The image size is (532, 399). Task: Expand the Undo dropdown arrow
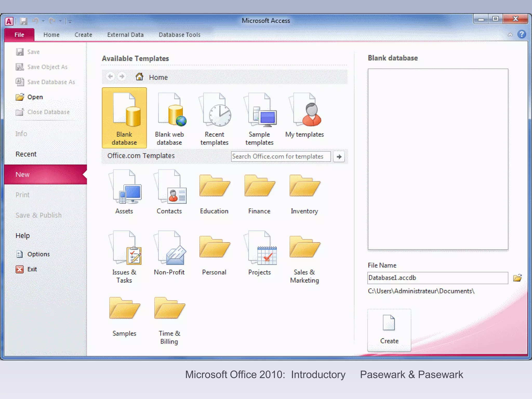coord(43,21)
